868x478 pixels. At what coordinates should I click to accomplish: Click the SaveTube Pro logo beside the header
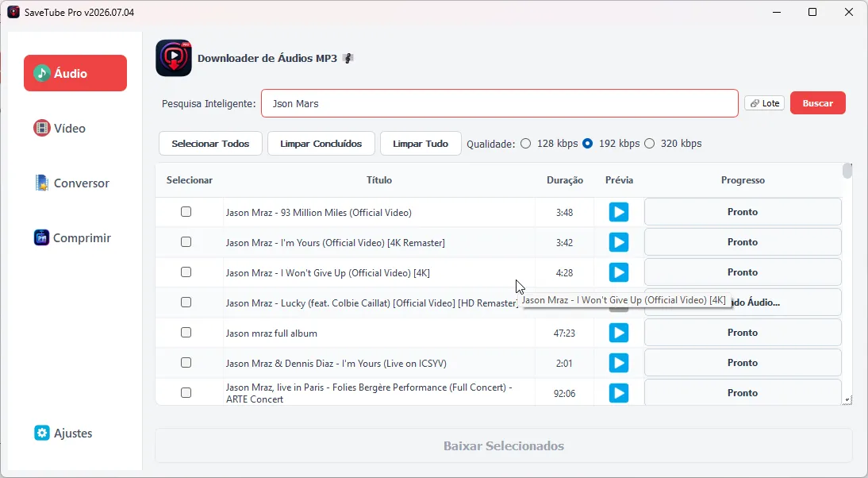(x=174, y=58)
